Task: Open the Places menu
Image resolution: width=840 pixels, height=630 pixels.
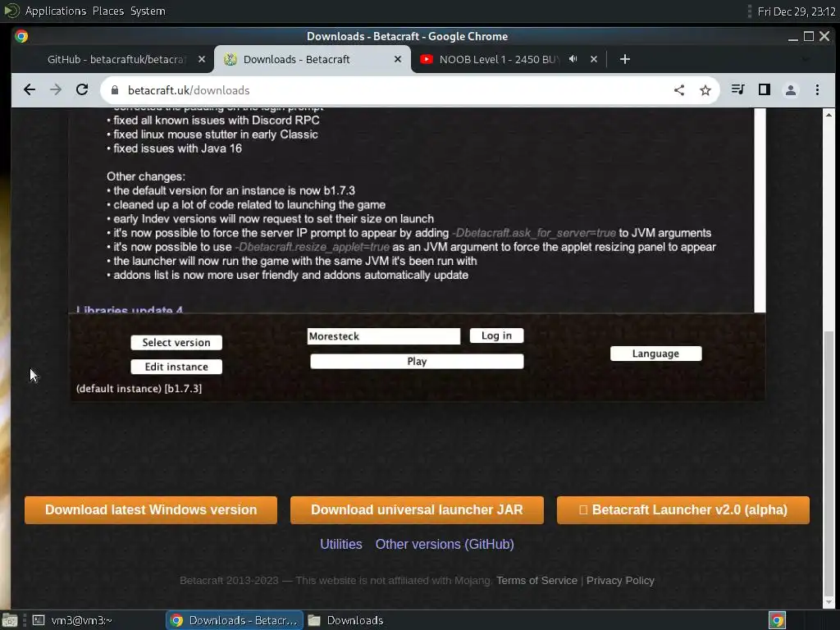Action: [108, 11]
